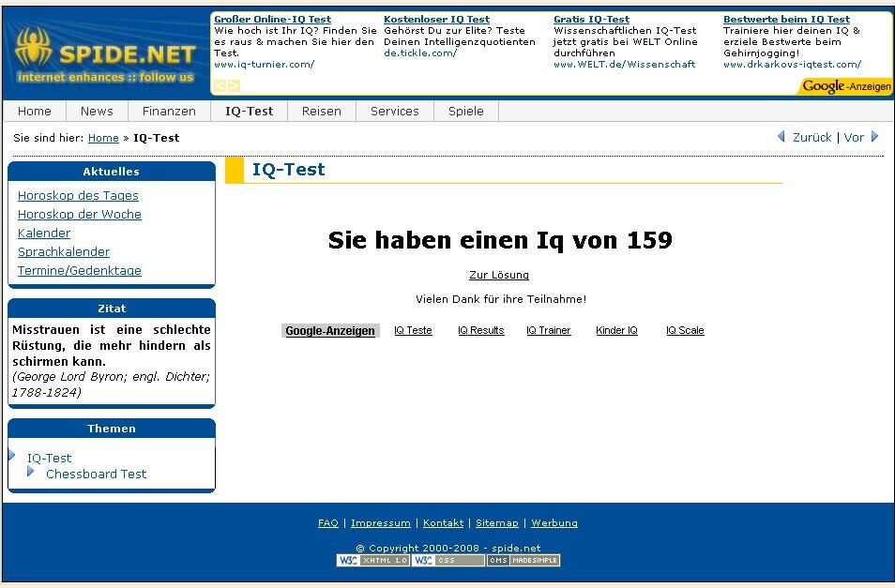This screenshot has width=895, height=588.
Task: Click the CMS Made Simple badge
Action: coord(523,561)
